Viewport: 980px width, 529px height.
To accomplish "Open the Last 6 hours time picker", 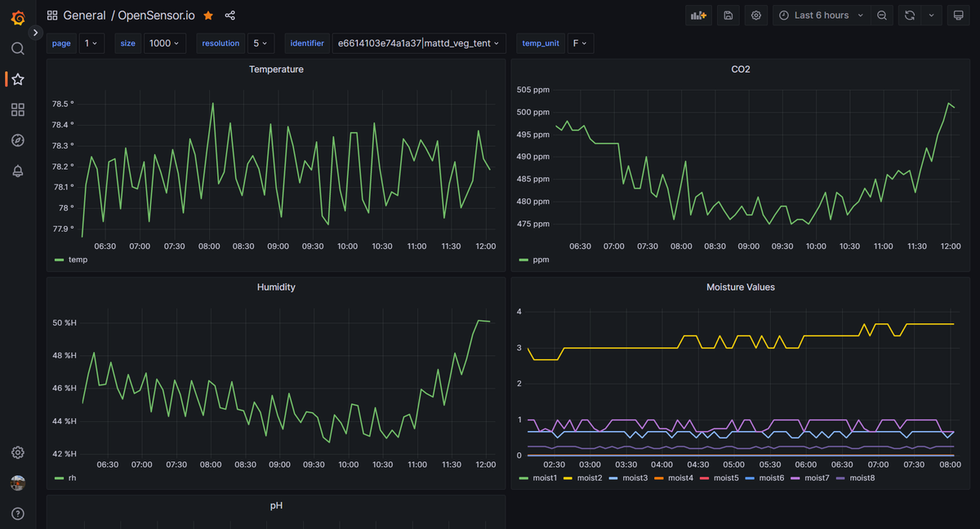I will 821,16.
